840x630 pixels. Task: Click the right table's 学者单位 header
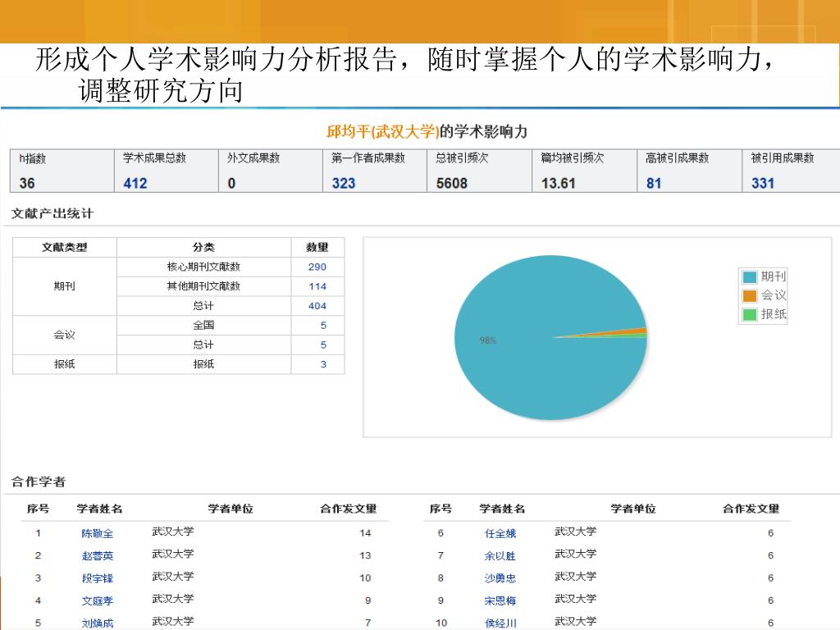click(633, 509)
